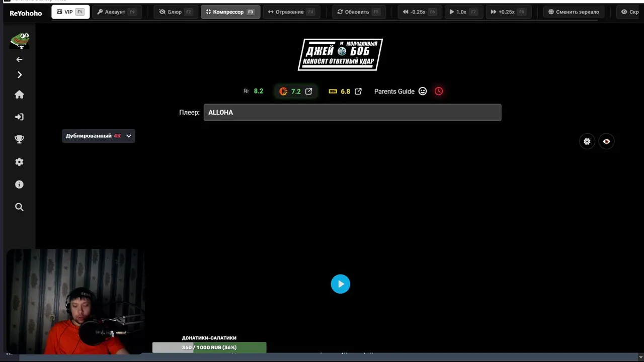Click the red clock icon
The height and width of the screenshot is (362, 644).
click(439, 91)
